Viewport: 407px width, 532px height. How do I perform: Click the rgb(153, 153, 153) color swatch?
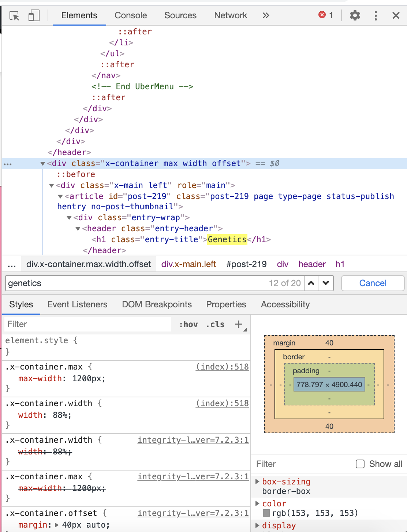(266, 513)
